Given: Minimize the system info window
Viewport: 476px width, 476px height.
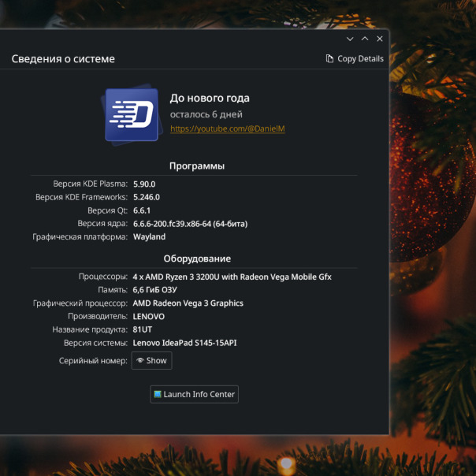Looking at the screenshot, I should point(350,39).
